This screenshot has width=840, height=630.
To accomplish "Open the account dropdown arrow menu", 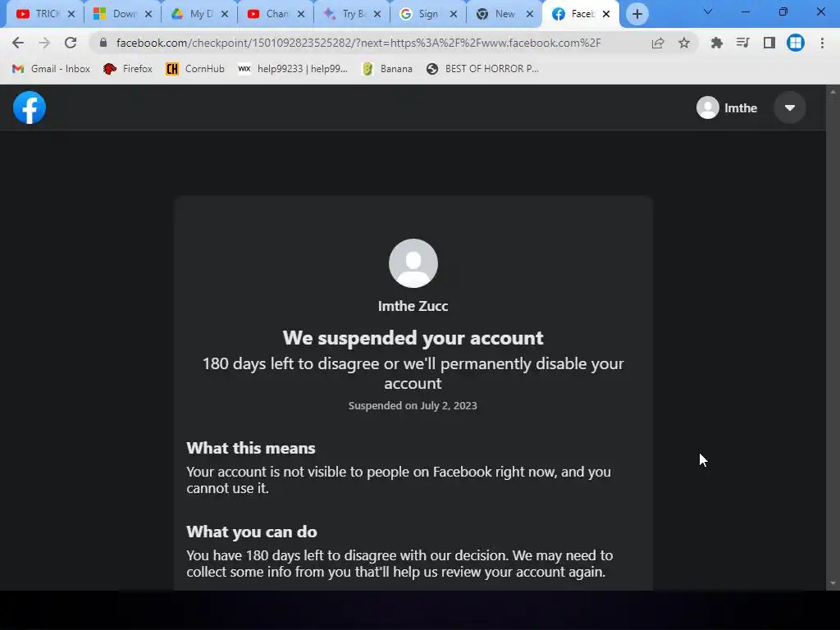I will click(x=790, y=107).
